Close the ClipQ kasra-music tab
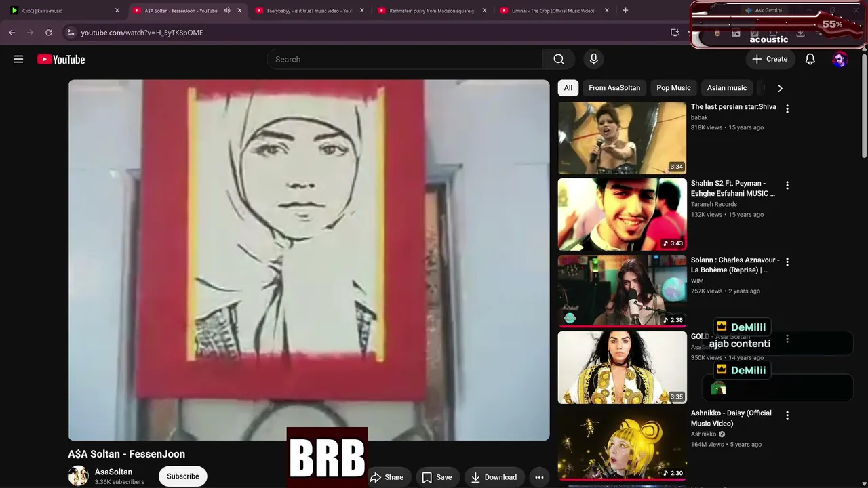Image resolution: width=868 pixels, height=488 pixels. click(117, 10)
